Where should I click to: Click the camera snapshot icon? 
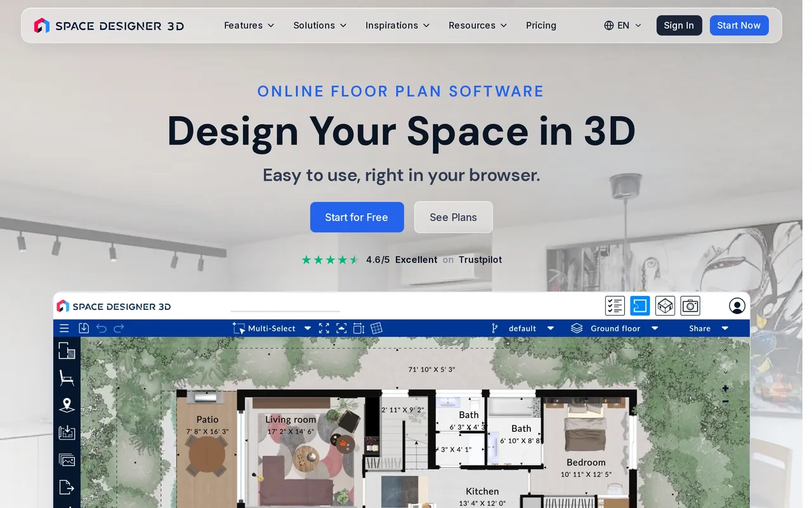point(690,306)
